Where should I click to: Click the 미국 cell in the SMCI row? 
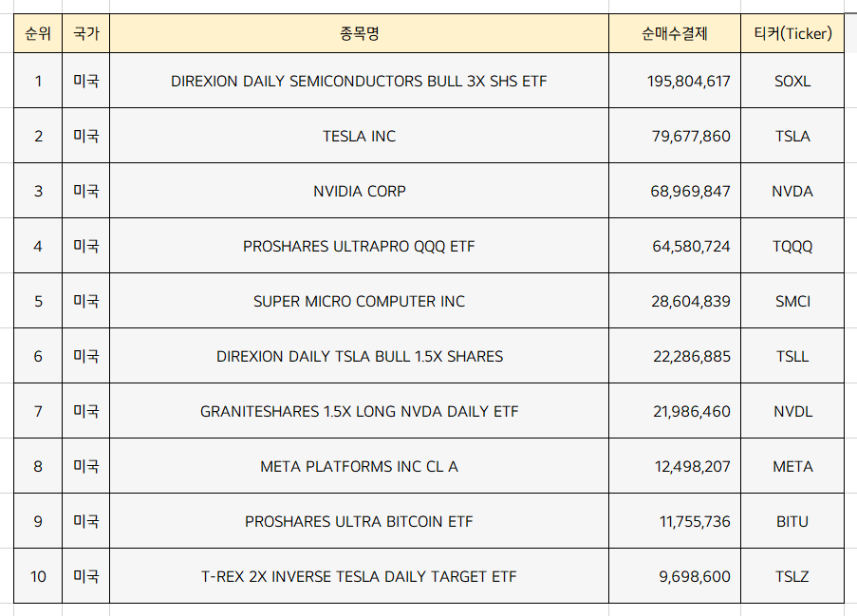pos(85,301)
